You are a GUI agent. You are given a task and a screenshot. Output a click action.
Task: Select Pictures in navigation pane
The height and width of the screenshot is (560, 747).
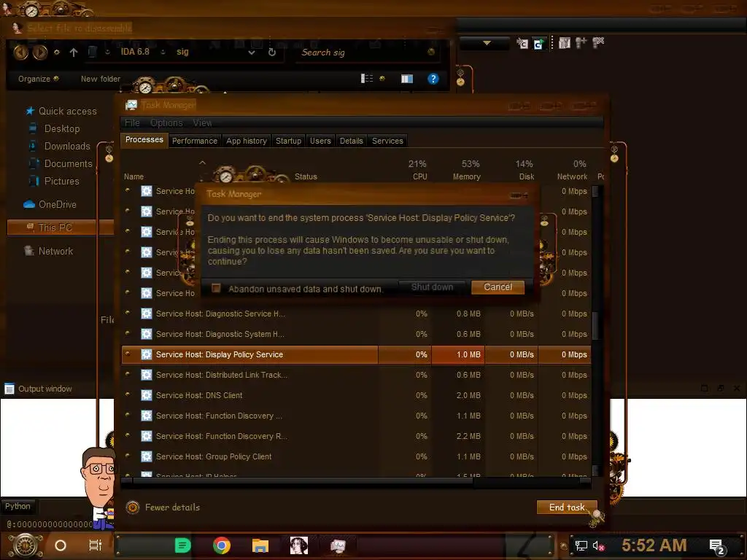[61, 182]
